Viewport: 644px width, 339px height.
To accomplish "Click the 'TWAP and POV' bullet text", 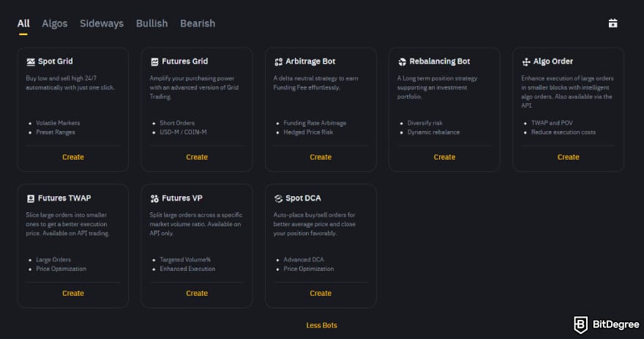I will [x=552, y=123].
